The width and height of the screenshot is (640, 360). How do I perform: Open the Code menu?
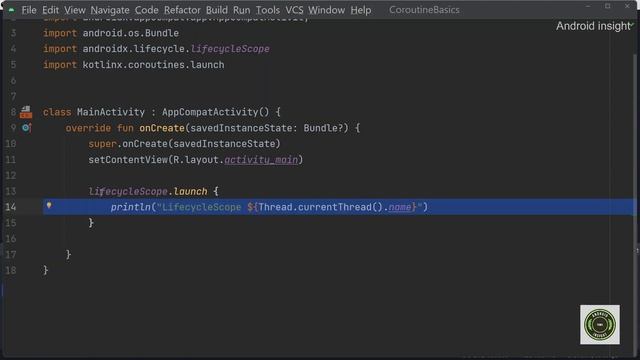147,10
